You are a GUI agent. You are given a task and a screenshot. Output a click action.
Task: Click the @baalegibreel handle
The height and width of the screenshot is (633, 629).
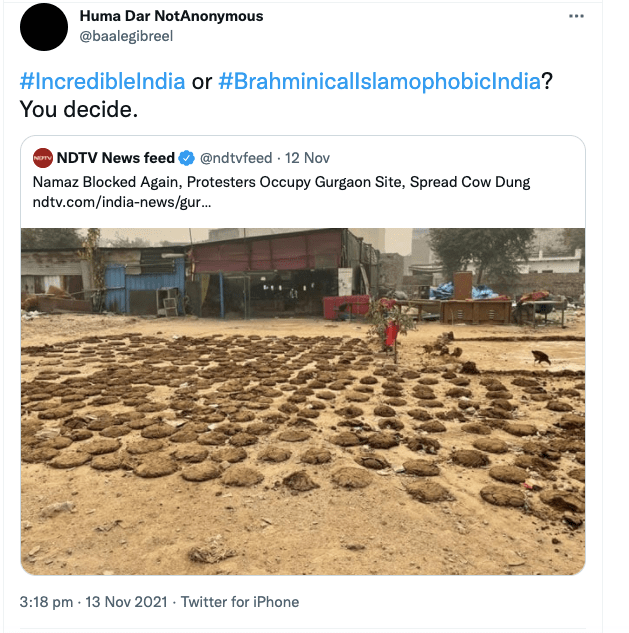pyautogui.click(x=126, y=36)
